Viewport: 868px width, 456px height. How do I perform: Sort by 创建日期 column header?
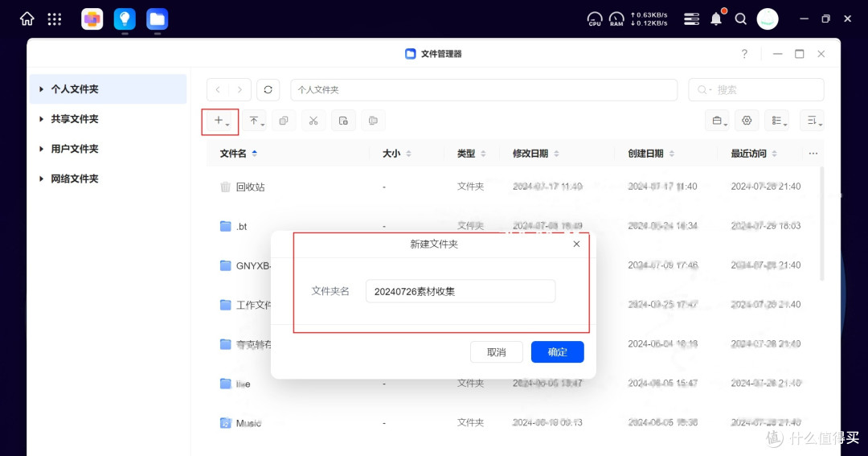pyautogui.click(x=651, y=154)
